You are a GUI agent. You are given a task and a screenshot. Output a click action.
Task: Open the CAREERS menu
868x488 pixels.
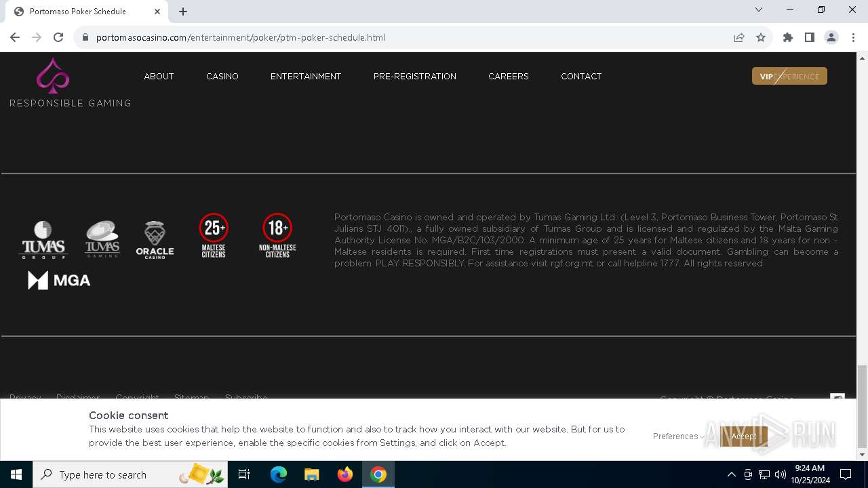click(509, 77)
